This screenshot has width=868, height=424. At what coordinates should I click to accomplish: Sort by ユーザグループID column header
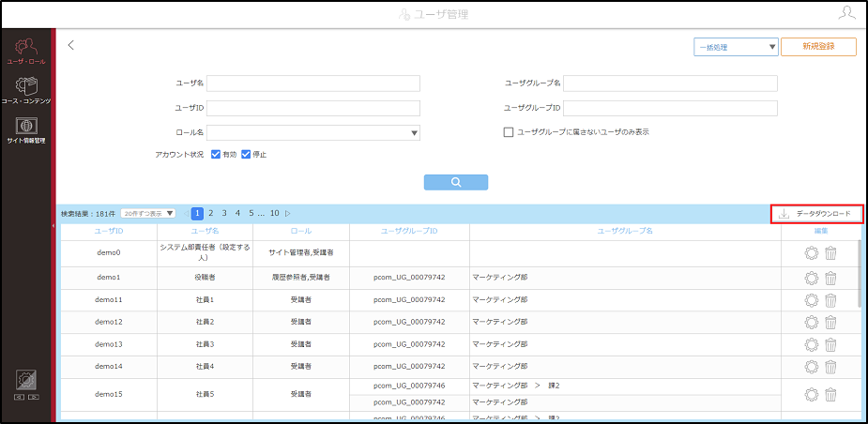coord(410,231)
